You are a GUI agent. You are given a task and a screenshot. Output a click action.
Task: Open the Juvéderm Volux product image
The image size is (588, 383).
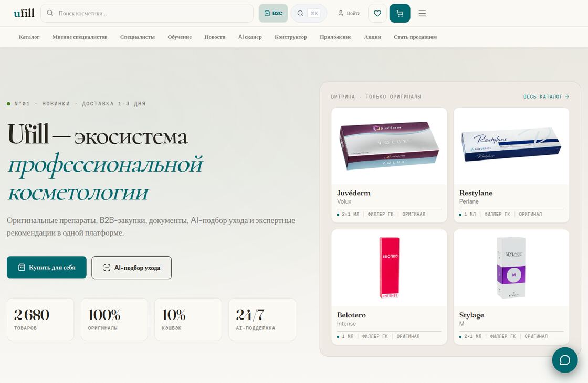[389, 146]
